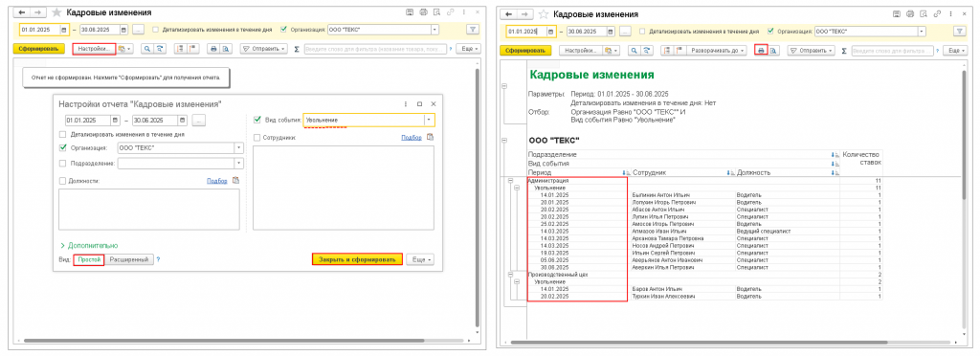This screenshot has height=356, width=980.
Task: Click the magnifier search icon in the right window
Action: (x=634, y=51)
